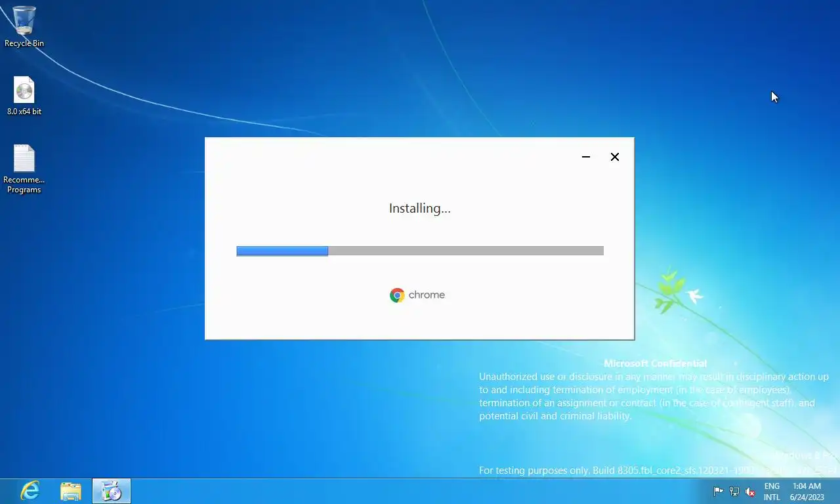Select the 8.0 x64 bit disc file
This screenshot has height=504, width=840.
24,96
